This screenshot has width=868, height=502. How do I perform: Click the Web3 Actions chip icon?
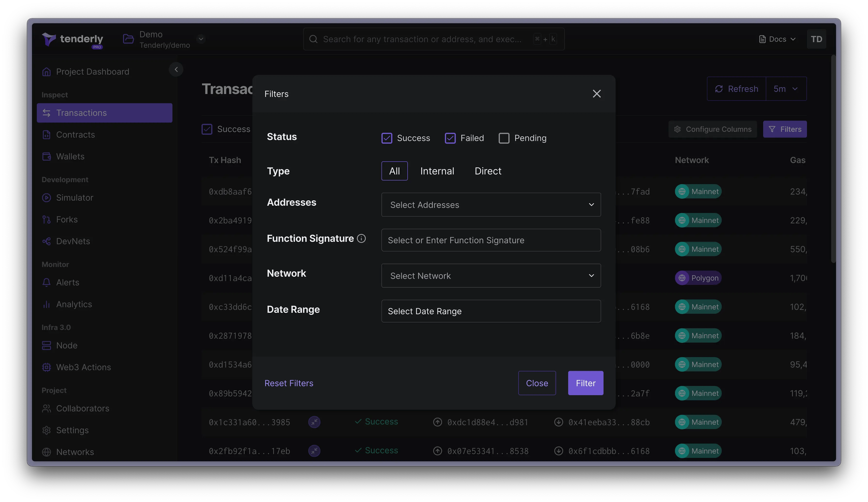[x=46, y=367]
